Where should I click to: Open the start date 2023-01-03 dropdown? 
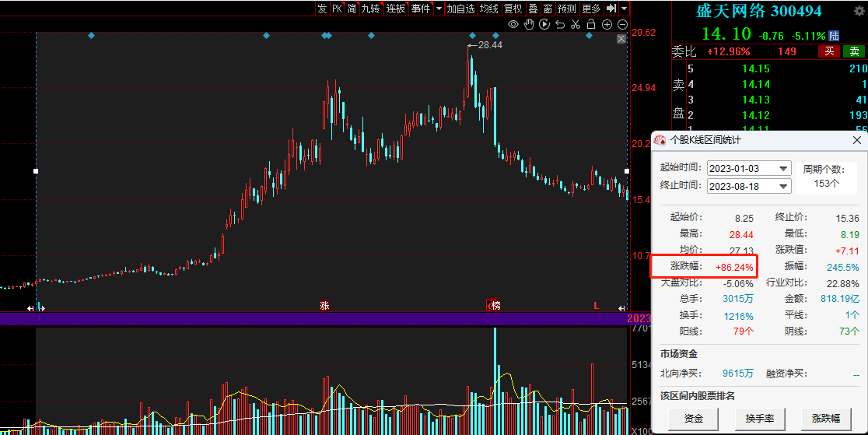[783, 169]
